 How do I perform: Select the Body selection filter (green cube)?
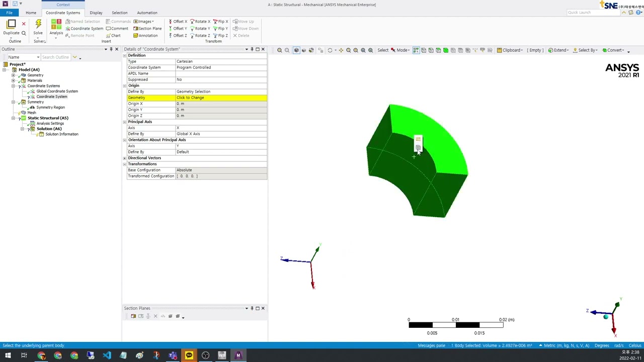coord(446,50)
